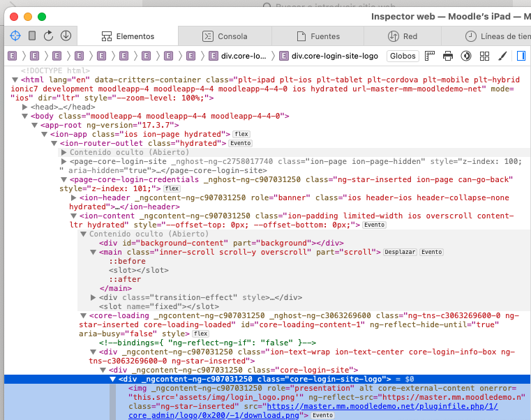Click the Globos button

point(403,56)
